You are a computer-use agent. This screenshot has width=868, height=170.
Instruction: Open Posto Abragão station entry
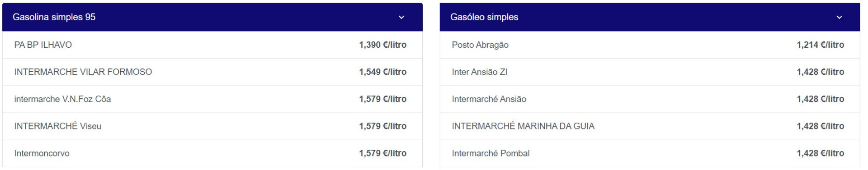[x=650, y=45]
